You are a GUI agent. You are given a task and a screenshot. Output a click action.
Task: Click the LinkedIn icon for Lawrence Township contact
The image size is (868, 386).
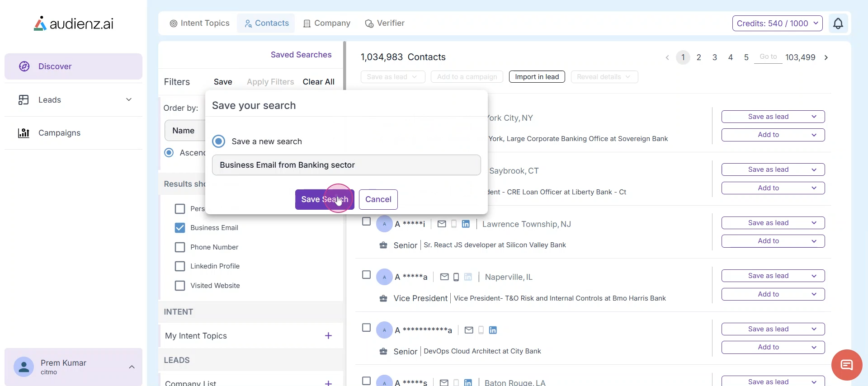pos(466,224)
